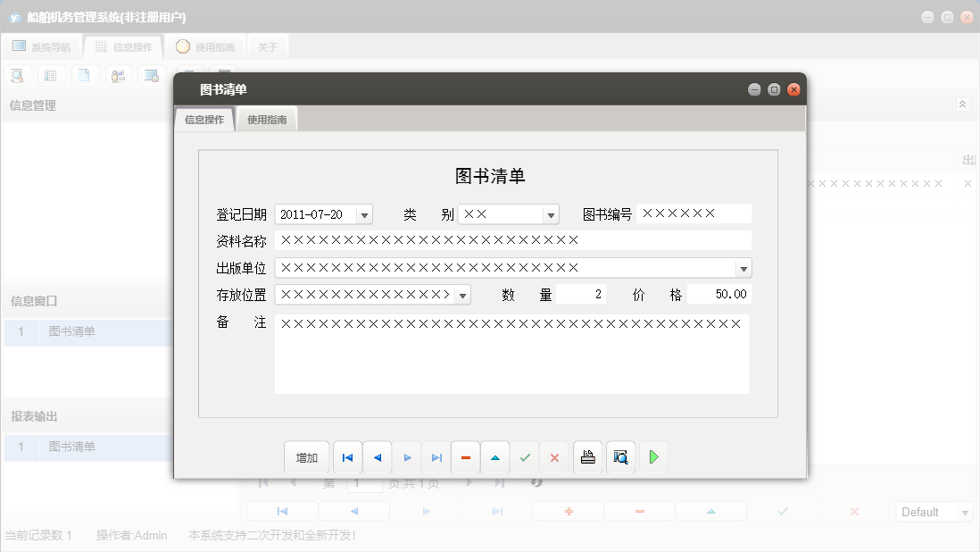
Task: Open print preview from the record toolbar
Action: 621,456
